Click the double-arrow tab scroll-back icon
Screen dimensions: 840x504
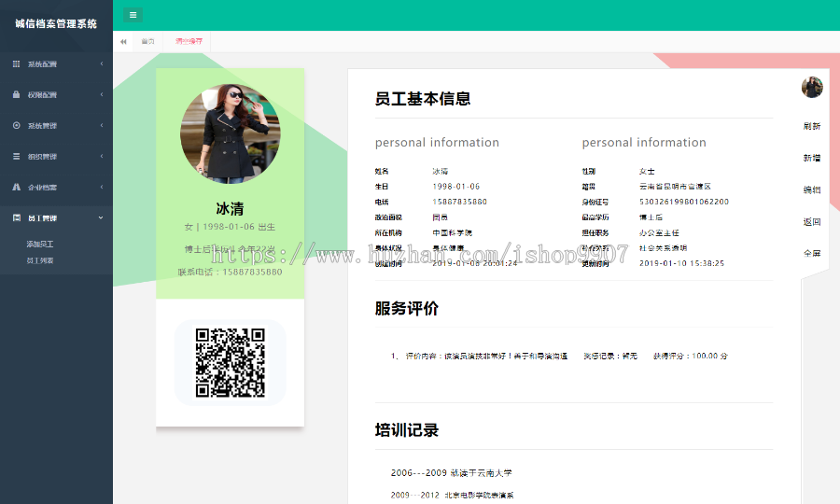point(123,41)
